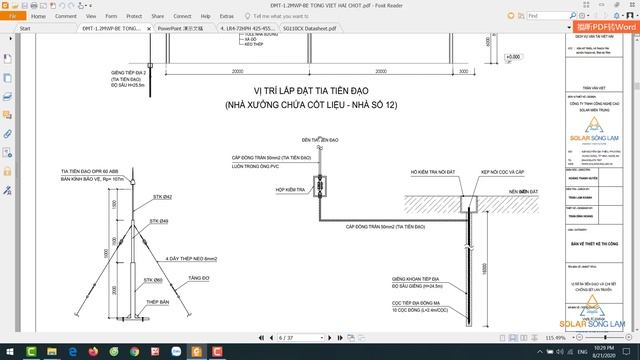This screenshot has width=640, height=360.
Task: Switch to PowerPoint document tab
Action: (180, 29)
